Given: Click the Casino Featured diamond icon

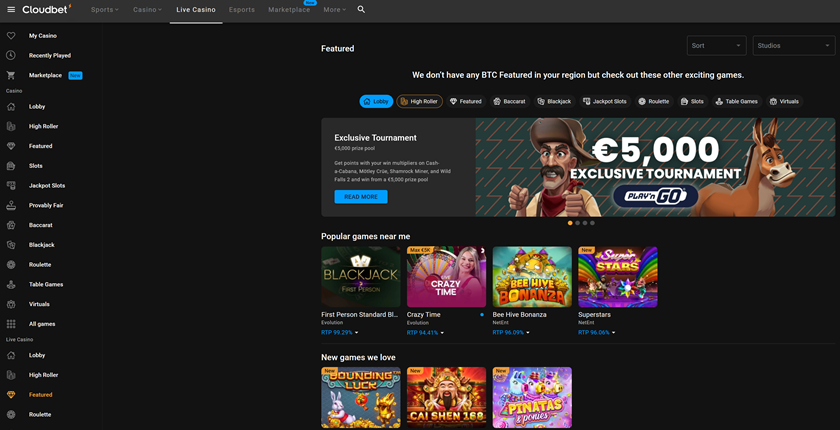Looking at the screenshot, I should [x=11, y=146].
